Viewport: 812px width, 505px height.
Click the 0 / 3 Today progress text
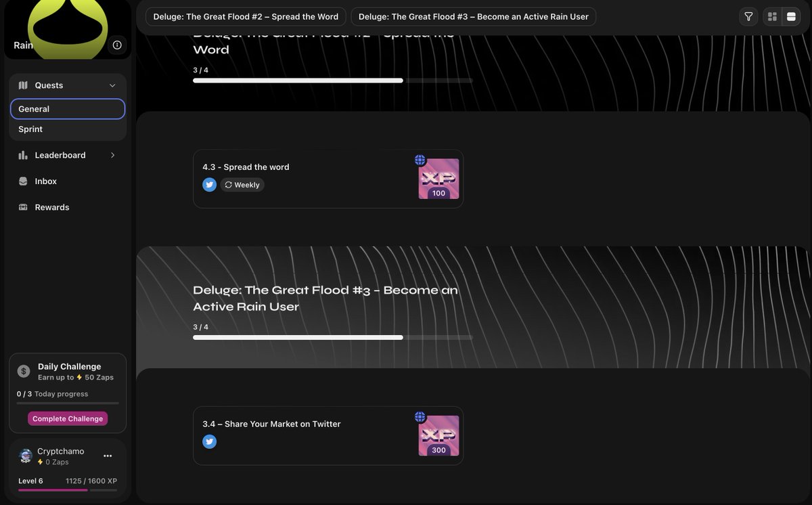coord(52,394)
